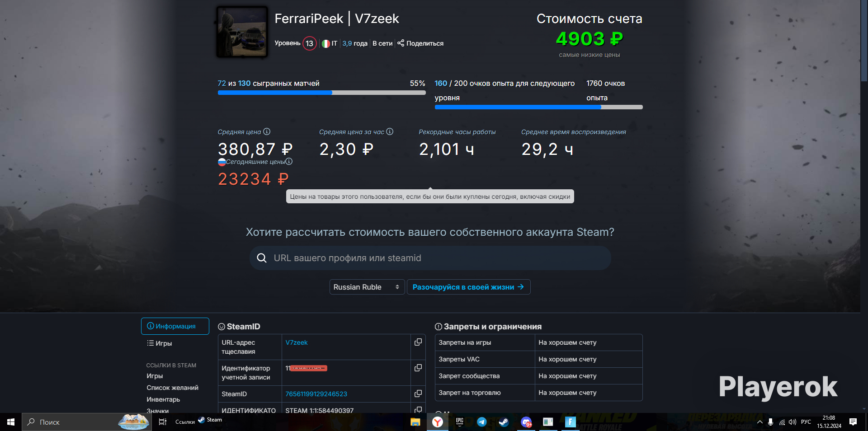This screenshot has height=431, width=868.
Task: Click the 2,30 ₽ price per hour value
Action: [346, 149]
